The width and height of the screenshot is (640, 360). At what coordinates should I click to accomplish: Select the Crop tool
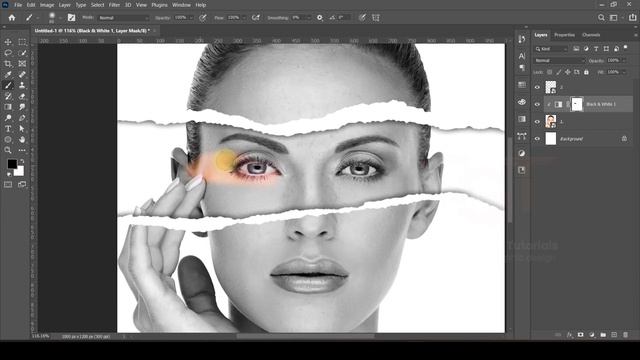point(8,64)
